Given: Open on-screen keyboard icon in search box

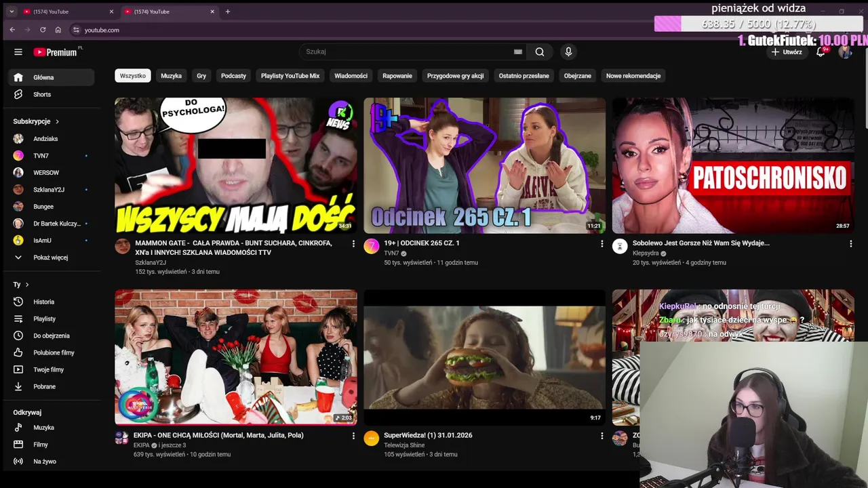Looking at the screenshot, I should pos(518,52).
